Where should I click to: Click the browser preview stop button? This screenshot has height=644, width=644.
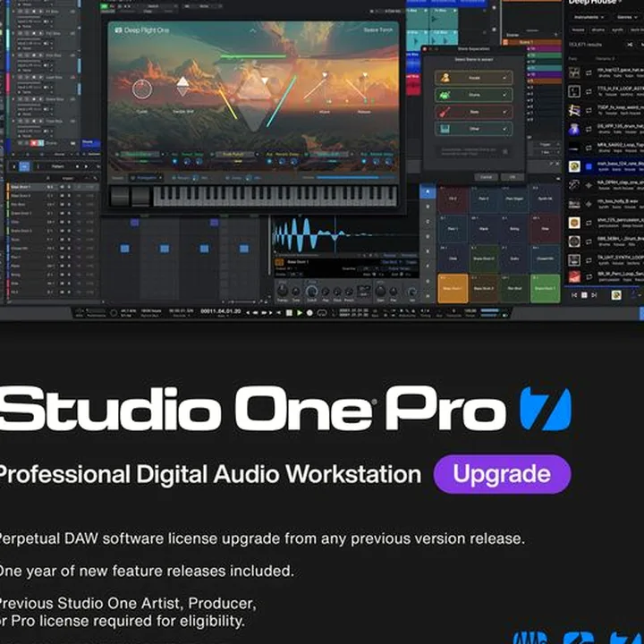[x=584, y=295]
